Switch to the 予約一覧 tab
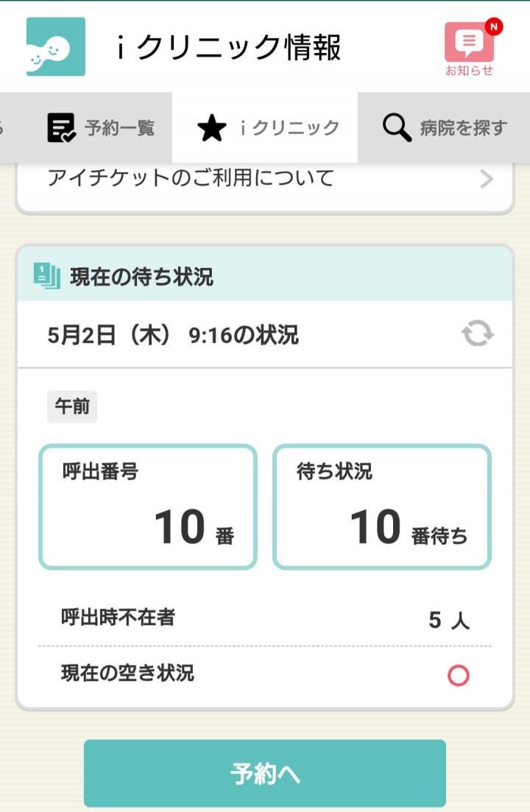The image size is (530, 812). [x=101, y=127]
